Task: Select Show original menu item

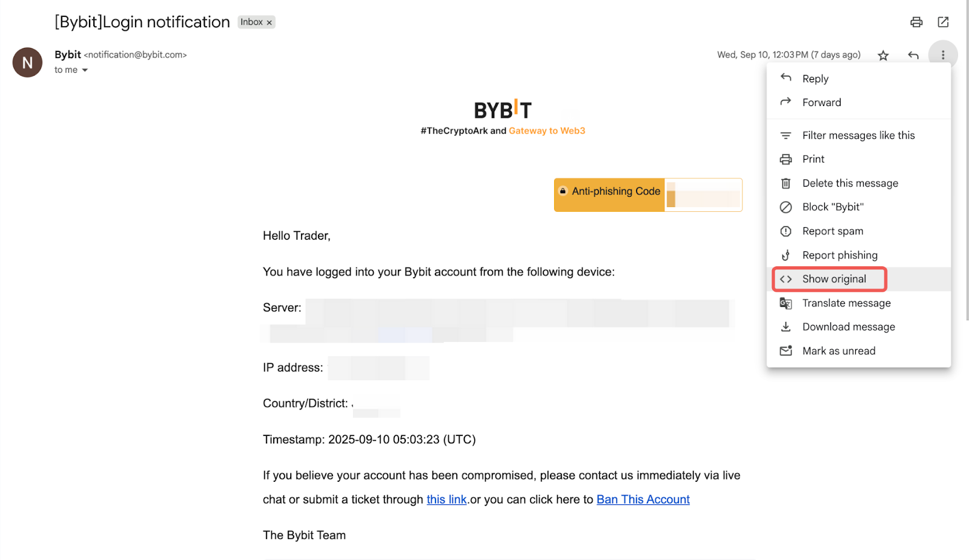Action: [x=834, y=279]
